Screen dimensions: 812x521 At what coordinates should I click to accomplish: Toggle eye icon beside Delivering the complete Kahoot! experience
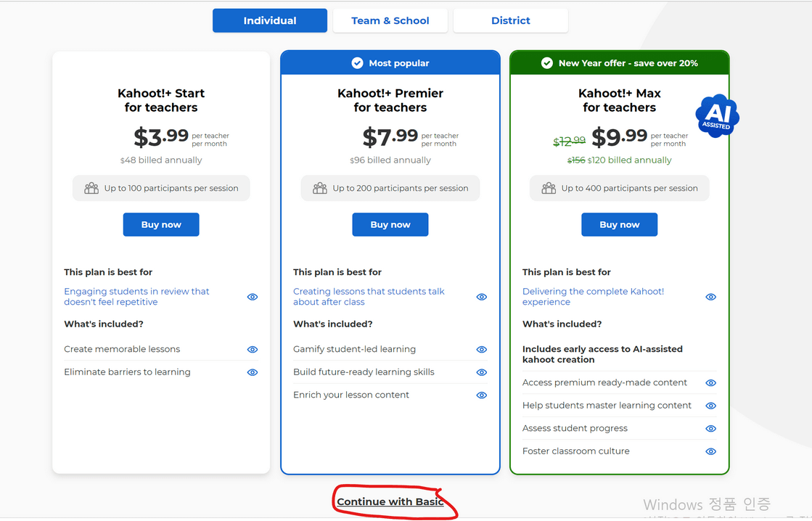pyautogui.click(x=711, y=297)
